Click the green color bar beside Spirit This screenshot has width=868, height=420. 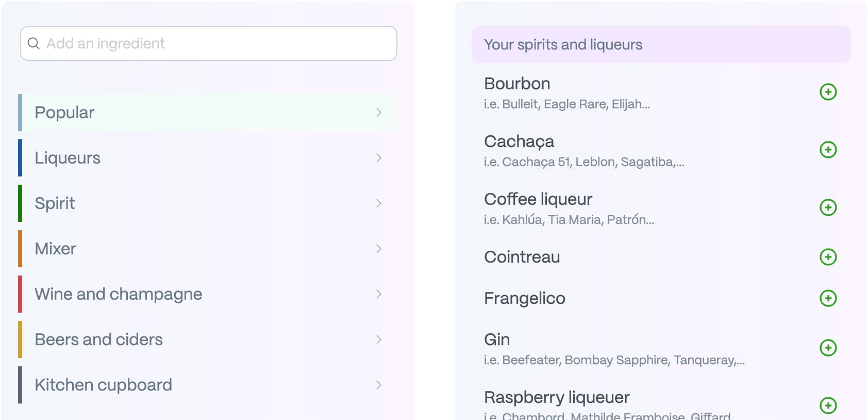(21, 203)
